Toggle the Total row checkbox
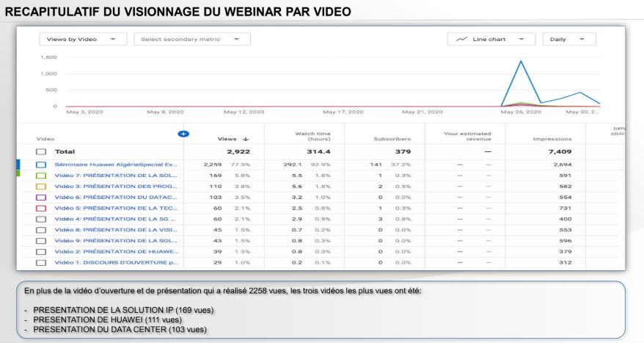The height and width of the screenshot is (343, 644). coord(41,151)
